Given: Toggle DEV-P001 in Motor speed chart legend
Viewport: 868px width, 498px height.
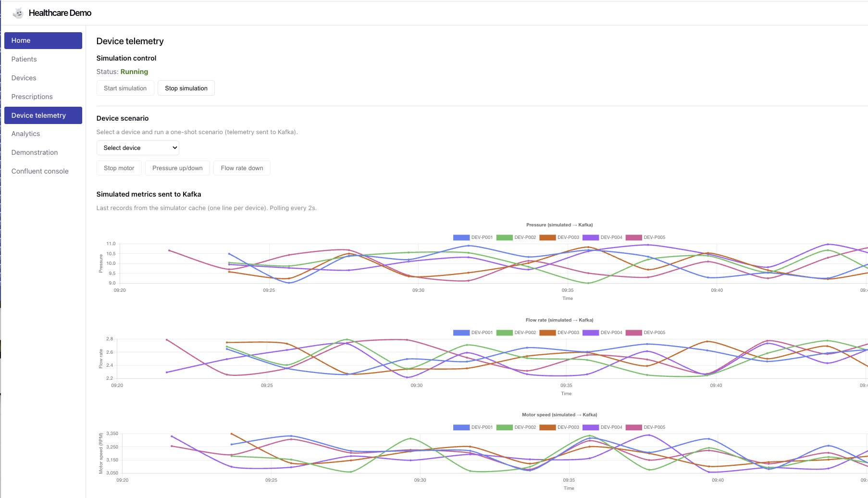Looking at the screenshot, I should pos(473,427).
